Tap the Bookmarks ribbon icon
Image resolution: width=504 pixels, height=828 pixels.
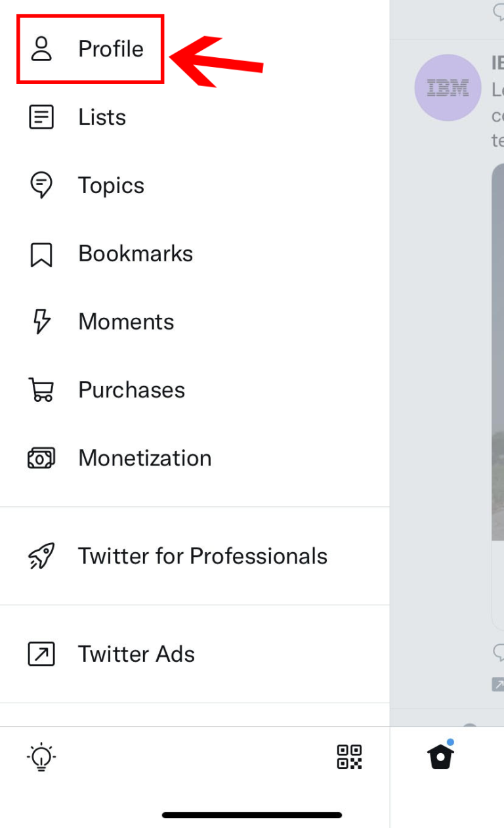pos(41,255)
